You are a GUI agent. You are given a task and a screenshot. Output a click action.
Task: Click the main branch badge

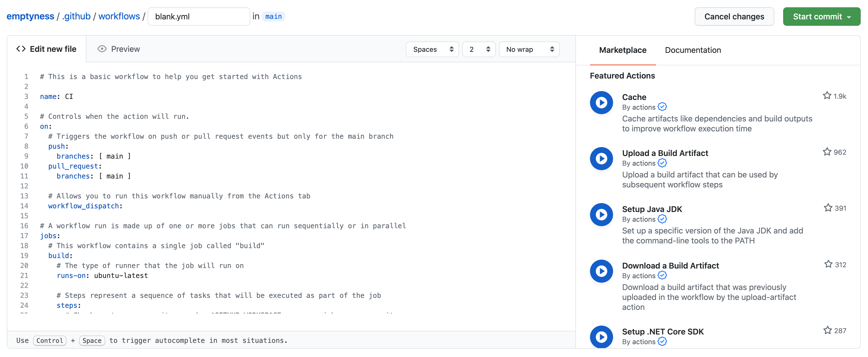coord(273,16)
